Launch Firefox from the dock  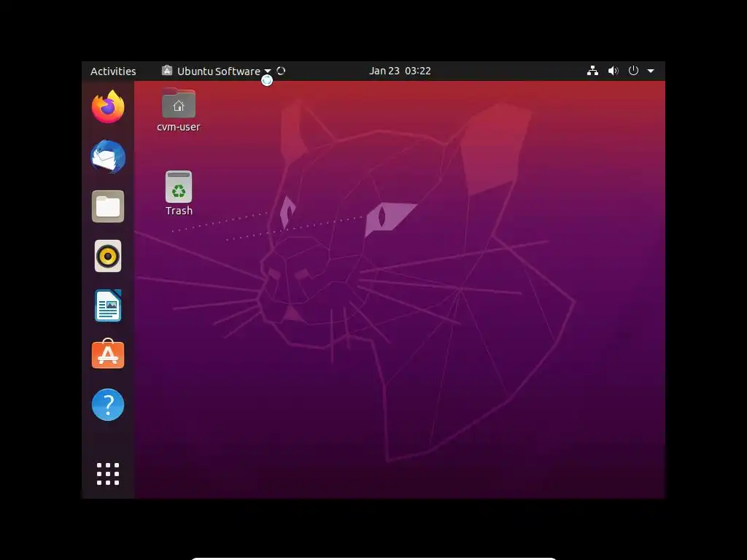(x=108, y=106)
